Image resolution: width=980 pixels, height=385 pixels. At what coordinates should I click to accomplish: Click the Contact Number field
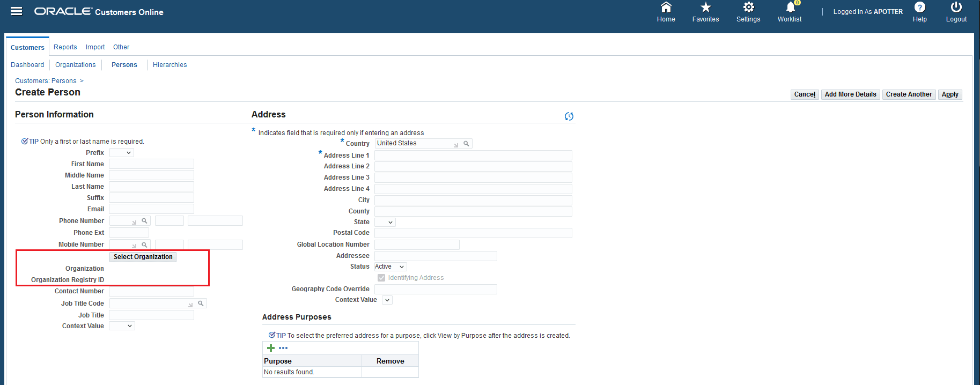[152, 291]
